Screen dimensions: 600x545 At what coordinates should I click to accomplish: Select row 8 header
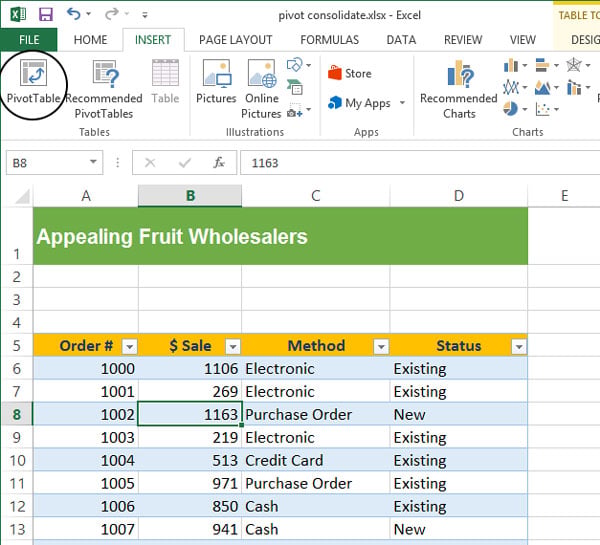pos(17,414)
